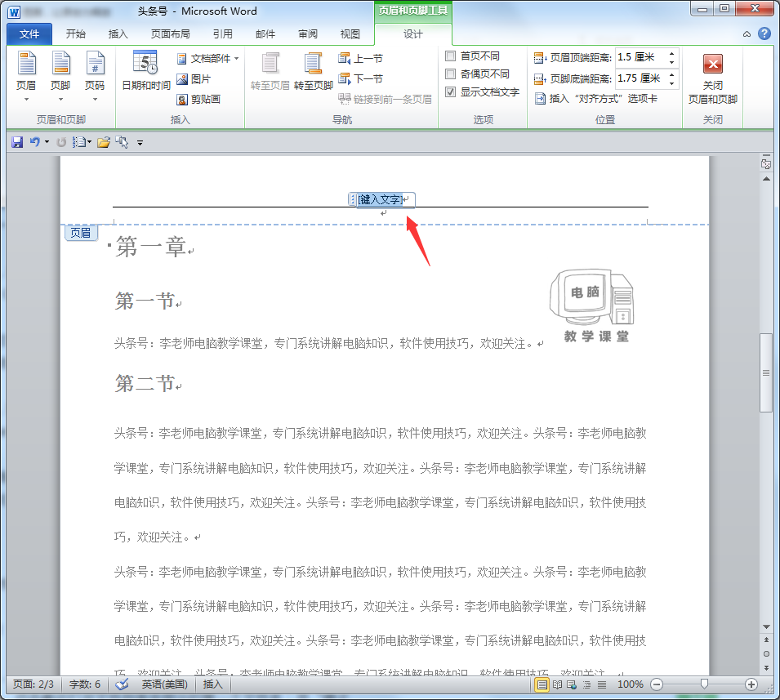Click 英语(美国) language indicator
This screenshot has height=700, width=780.
click(164, 684)
